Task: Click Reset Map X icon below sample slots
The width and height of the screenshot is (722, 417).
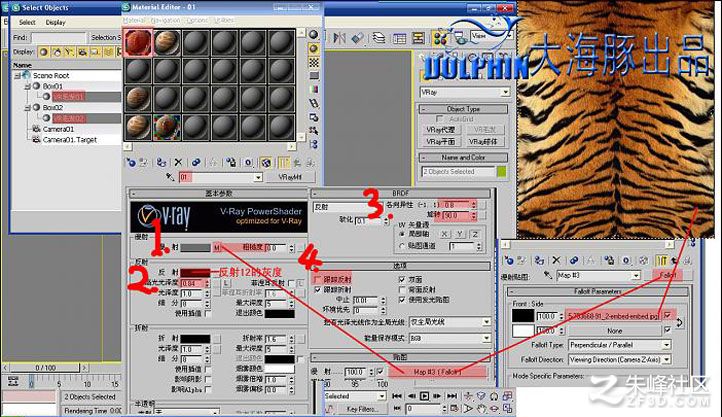Action: pos(178,162)
